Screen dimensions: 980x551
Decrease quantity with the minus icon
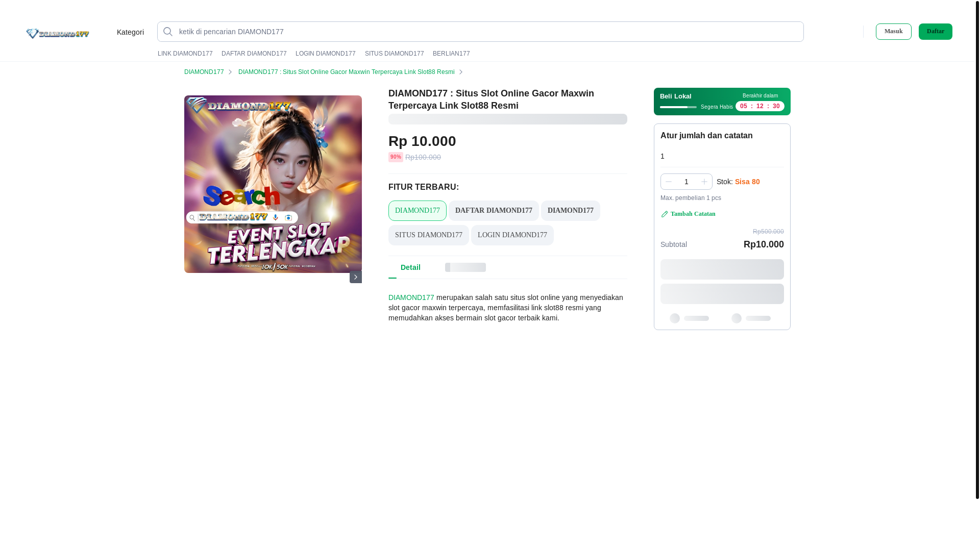tap(669, 182)
